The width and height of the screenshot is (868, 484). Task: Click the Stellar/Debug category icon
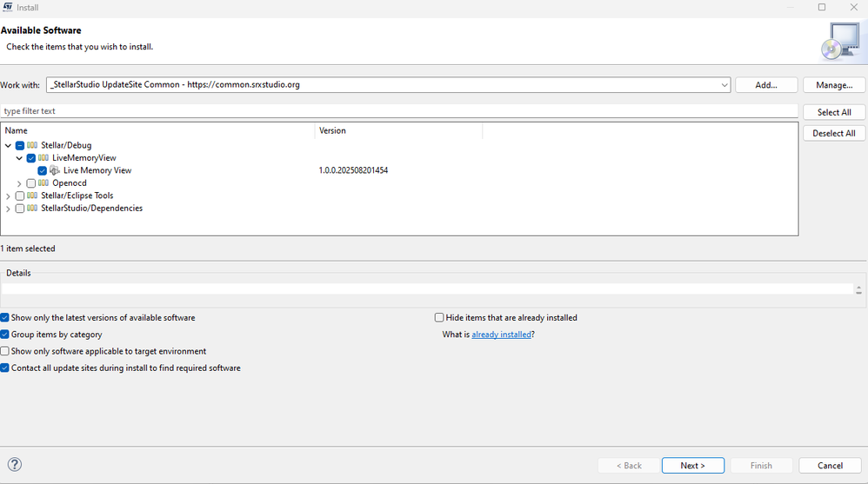pos(32,145)
